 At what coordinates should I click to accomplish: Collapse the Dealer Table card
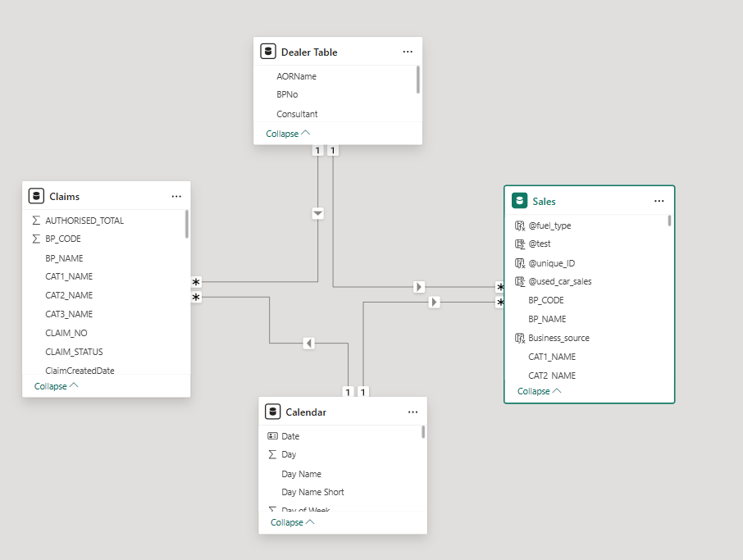(288, 134)
